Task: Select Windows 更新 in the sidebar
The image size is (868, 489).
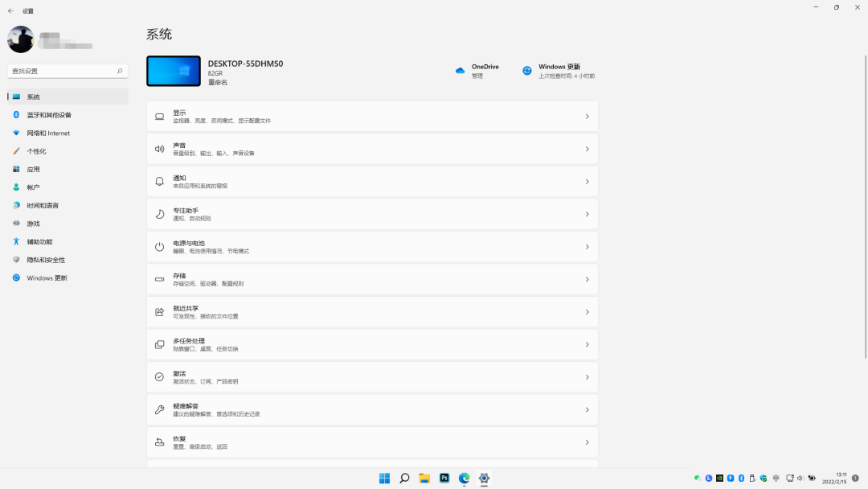Action: pyautogui.click(x=68, y=278)
